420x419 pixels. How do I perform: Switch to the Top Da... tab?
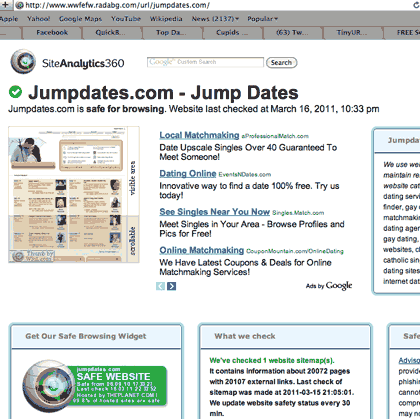point(171,33)
